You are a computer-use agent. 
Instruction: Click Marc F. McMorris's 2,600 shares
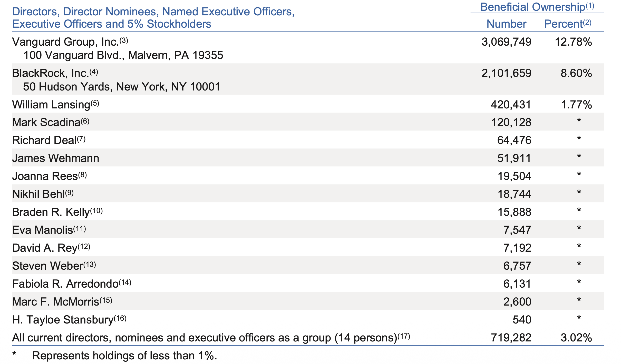point(517,302)
